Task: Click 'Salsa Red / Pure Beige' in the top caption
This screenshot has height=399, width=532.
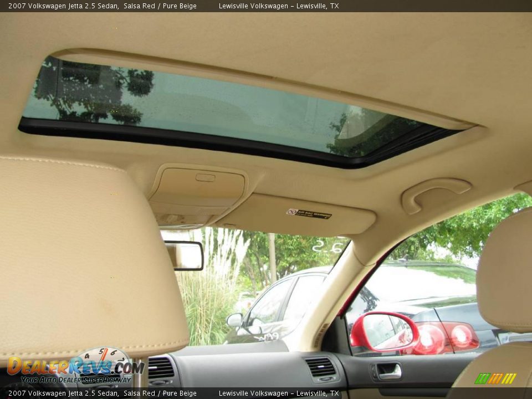Action: [160, 6]
